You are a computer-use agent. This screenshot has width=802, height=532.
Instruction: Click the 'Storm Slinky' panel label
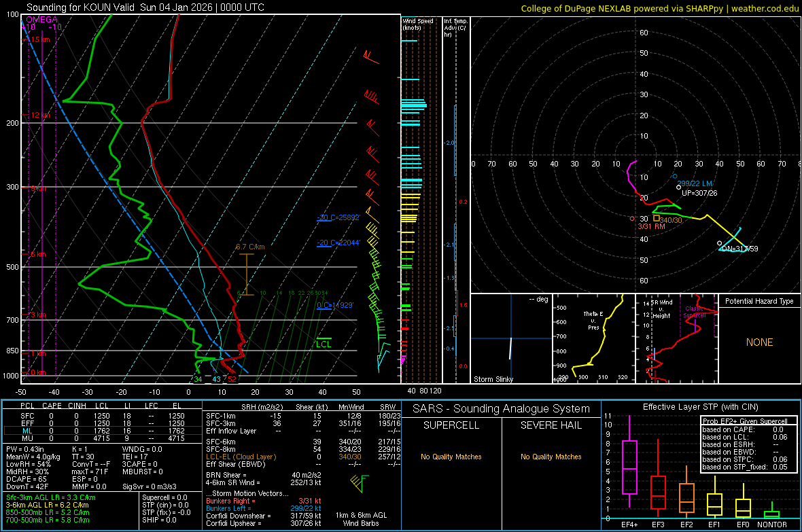click(493, 379)
